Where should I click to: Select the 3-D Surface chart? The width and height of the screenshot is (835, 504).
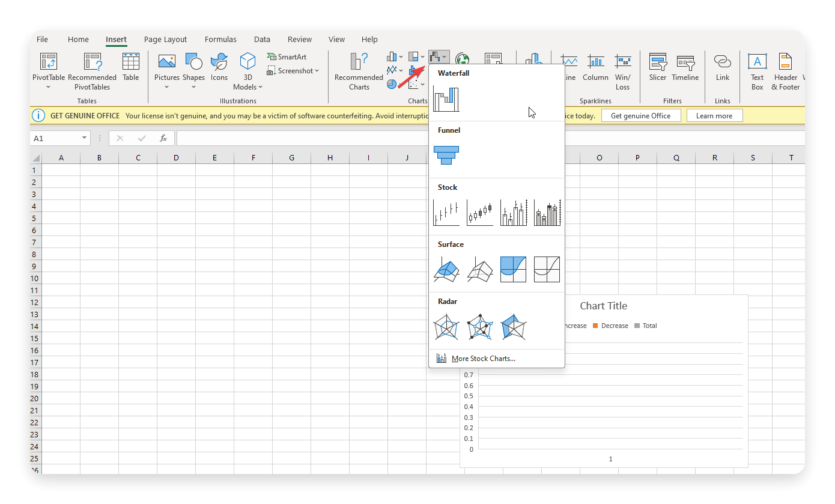446,270
